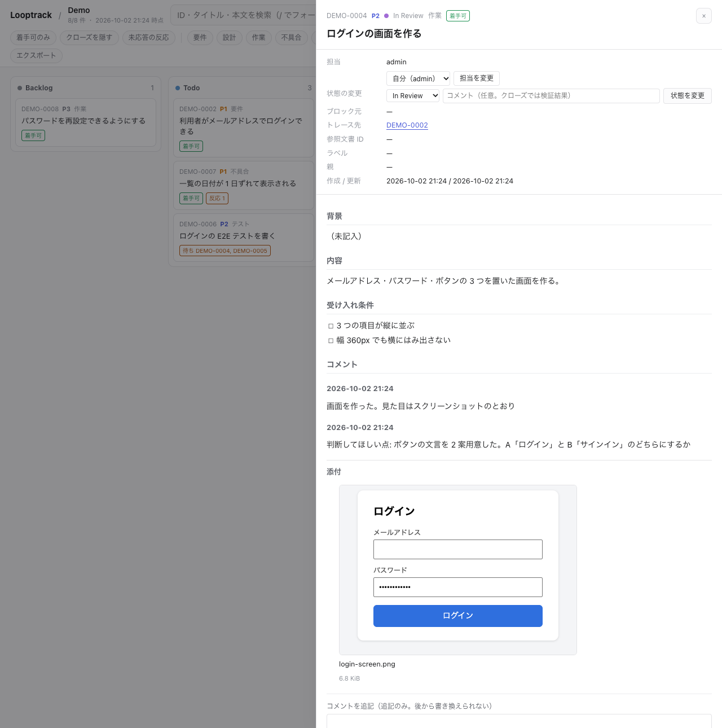Open the assignee dropdown 自分 (admin)

[x=418, y=78]
